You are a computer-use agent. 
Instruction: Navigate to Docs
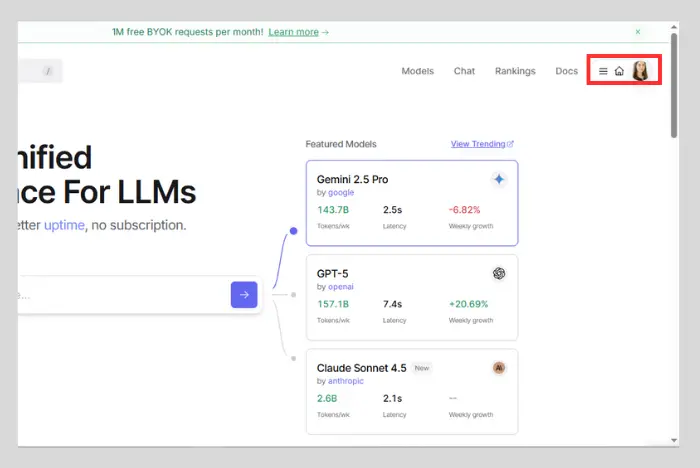click(x=566, y=71)
